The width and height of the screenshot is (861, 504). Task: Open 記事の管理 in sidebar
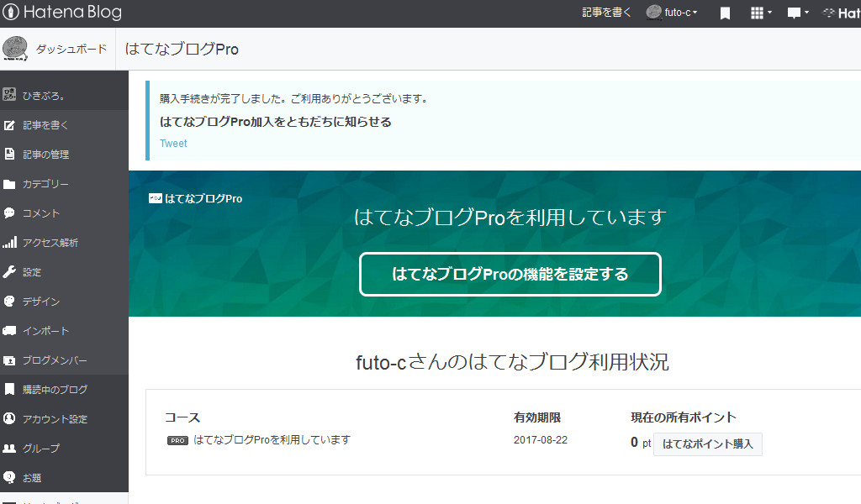tap(45, 154)
